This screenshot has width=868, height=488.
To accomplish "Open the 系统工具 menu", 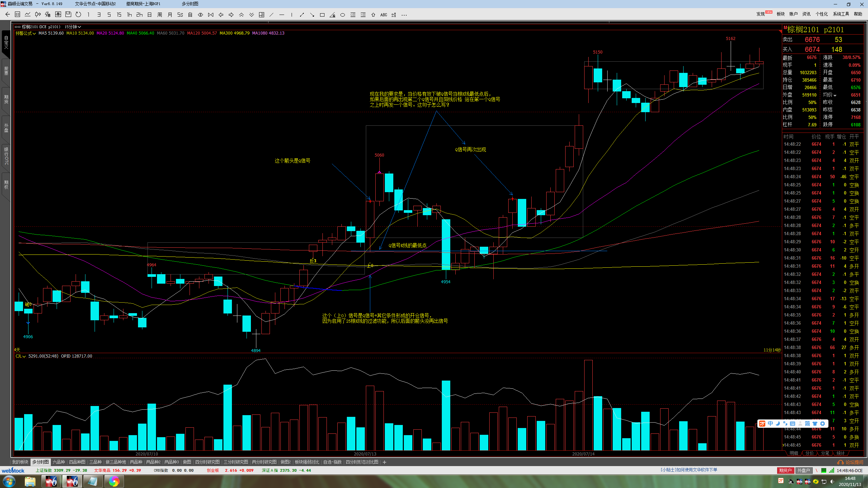I will 841,14.
